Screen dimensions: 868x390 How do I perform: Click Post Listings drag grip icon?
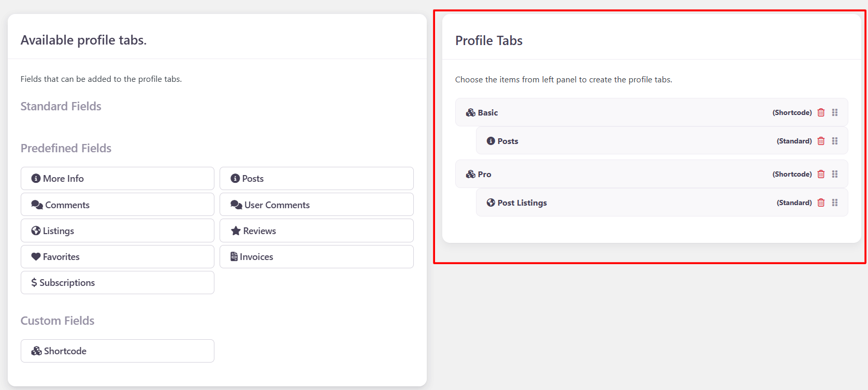click(835, 203)
